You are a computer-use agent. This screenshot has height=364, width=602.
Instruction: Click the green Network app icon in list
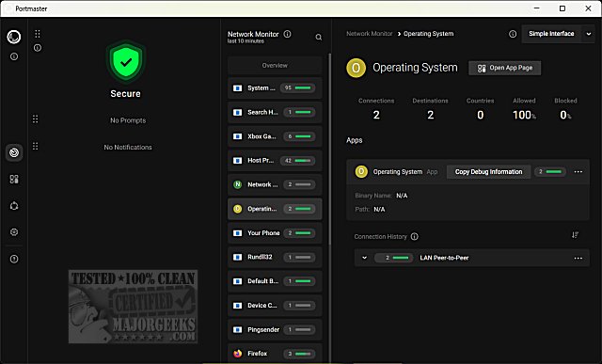pos(238,184)
